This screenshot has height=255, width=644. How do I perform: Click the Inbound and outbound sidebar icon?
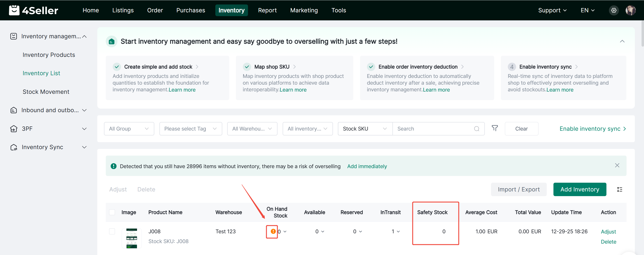pyautogui.click(x=14, y=110)
